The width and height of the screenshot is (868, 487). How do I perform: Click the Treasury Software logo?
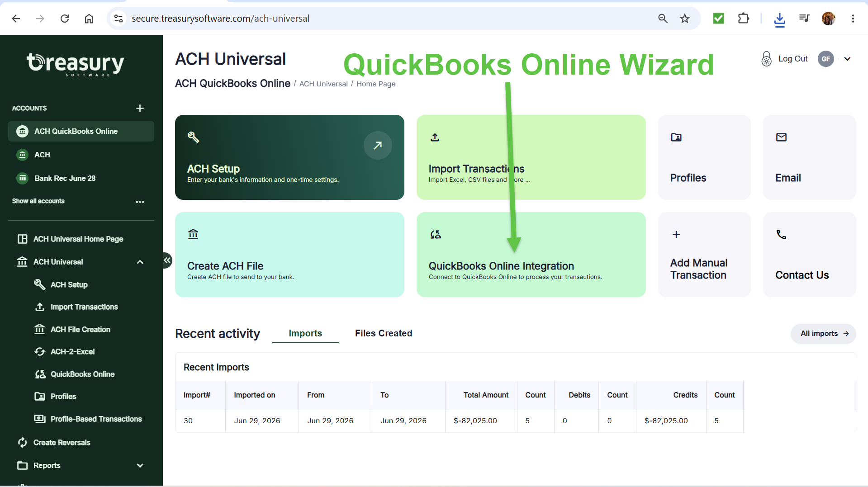coord(75,65)
